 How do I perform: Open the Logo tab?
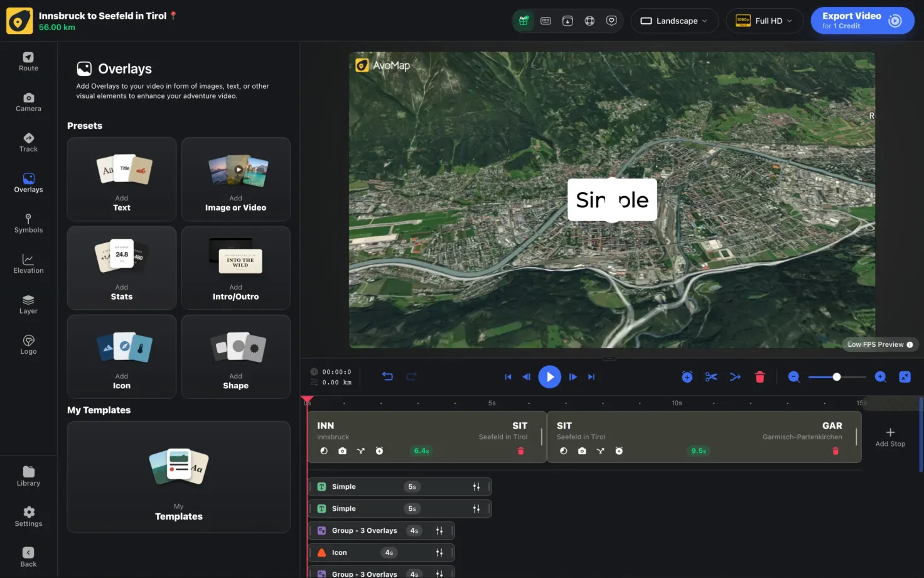(28, 345)
